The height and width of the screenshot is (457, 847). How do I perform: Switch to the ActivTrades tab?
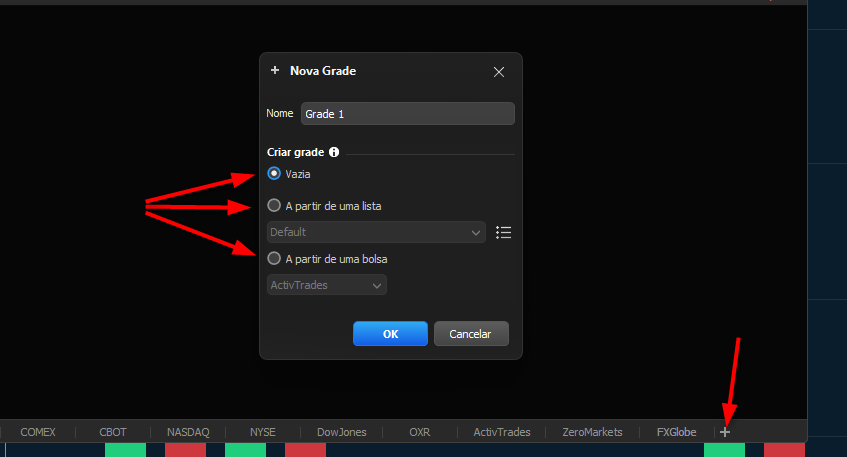tap(502, 432)
